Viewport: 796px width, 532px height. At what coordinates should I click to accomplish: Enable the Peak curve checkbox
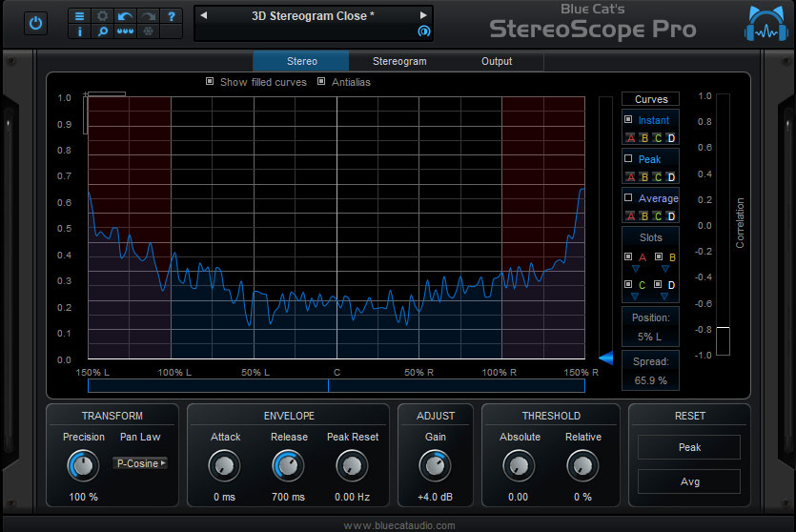click(628, 159)
